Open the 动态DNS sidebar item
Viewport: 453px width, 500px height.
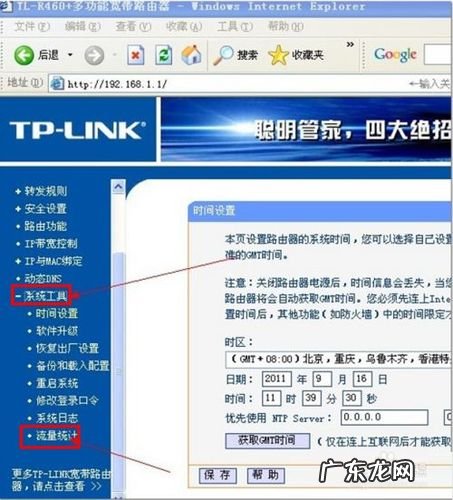(x=39, y=278)
